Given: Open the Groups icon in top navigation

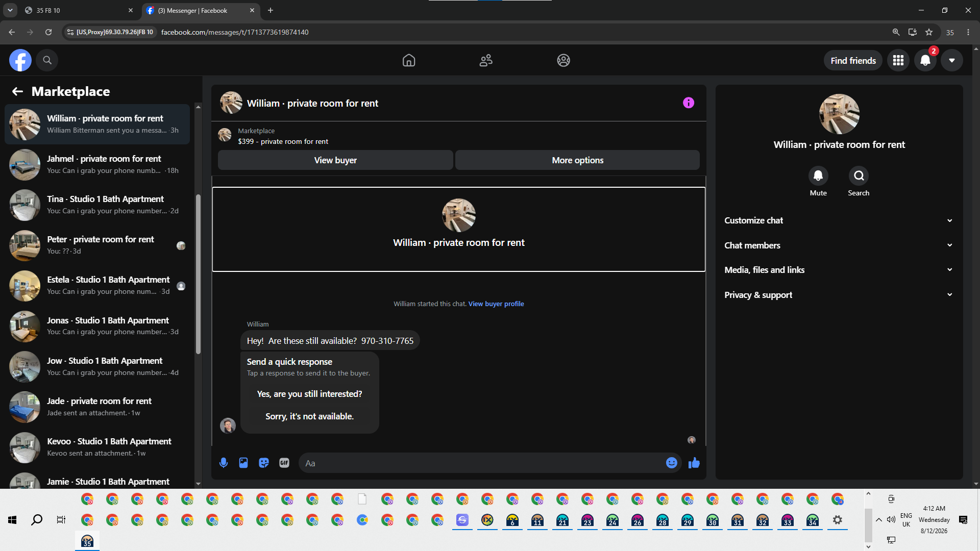Looking at the screenshot, I should 563,60.
